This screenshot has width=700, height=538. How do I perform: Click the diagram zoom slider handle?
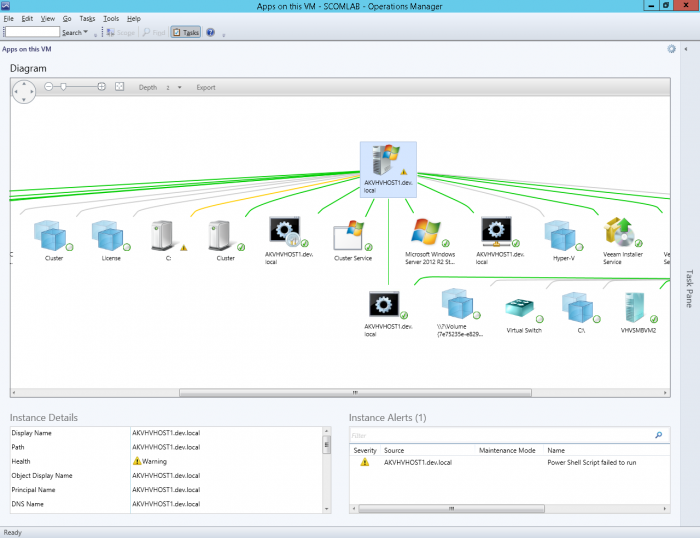click(65, 87)
